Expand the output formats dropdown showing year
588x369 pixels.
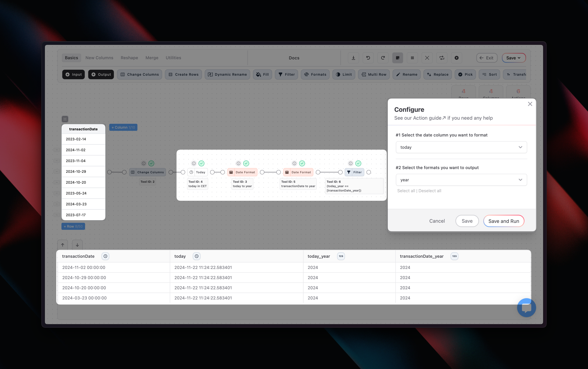coord(461,180)
